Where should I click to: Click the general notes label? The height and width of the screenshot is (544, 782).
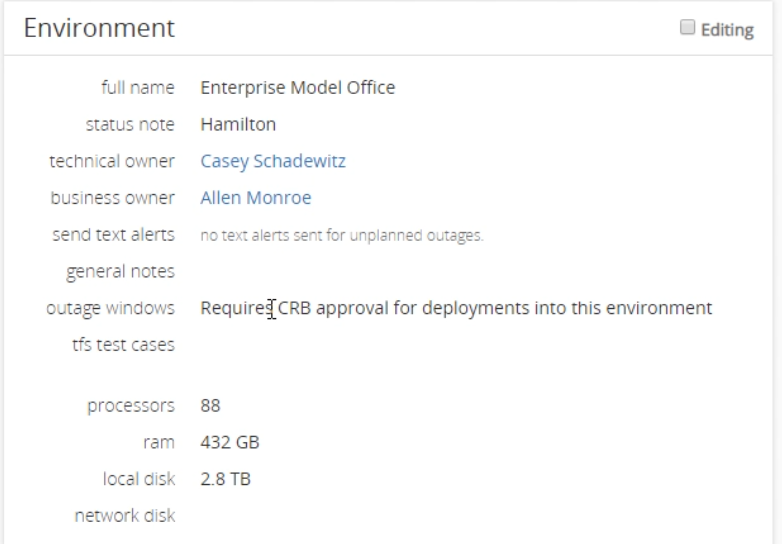tap(121, 272)
